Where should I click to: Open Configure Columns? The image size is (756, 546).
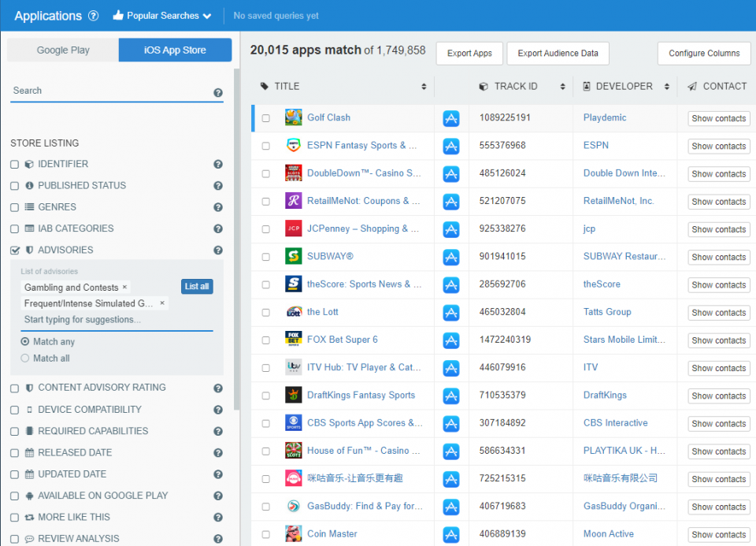[704, 54]
